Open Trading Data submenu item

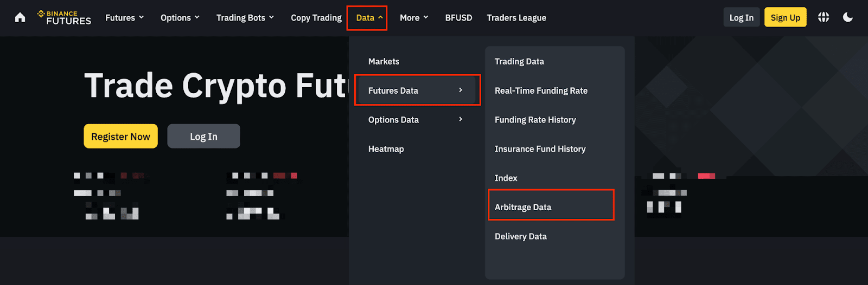point(519,61)
